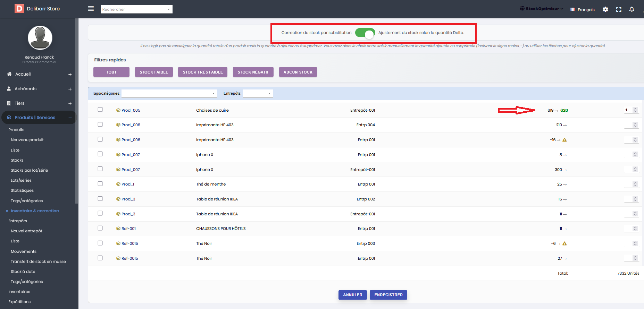Check the Imprimante HP 403 Entrp 001 checkbox
The image size is (644, 309).
[x=100, y=139]
